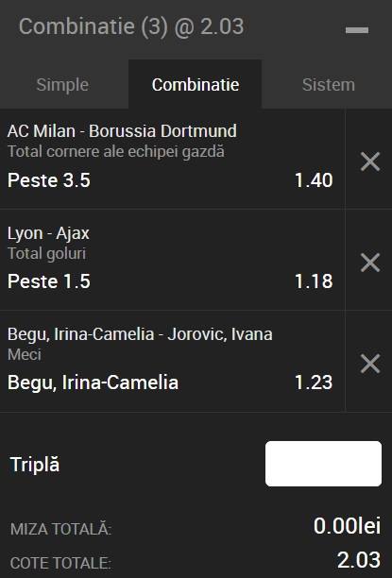Screen dimensions: 392x578
Task: Click the total odds 2.03 value
Action: [359, 560]
